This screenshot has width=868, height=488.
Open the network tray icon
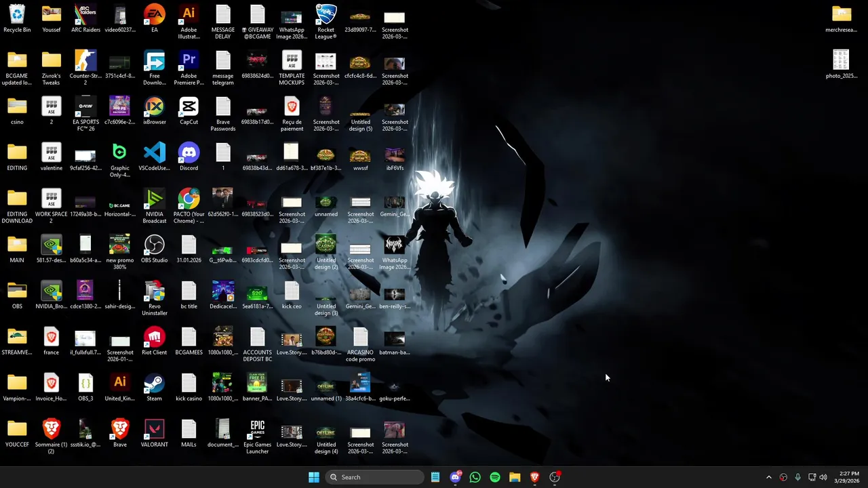pos(812,477)
